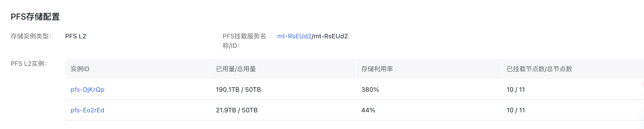Click the 存储利用率 column header
The height and width of the screenshot is (129, 644).
[x=377, y=69]
